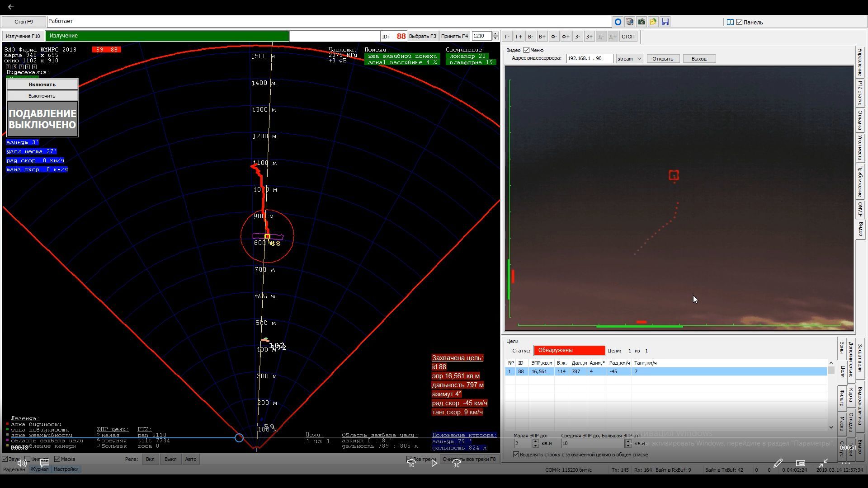Click the Ф- focus minus button

pos(554,37)
